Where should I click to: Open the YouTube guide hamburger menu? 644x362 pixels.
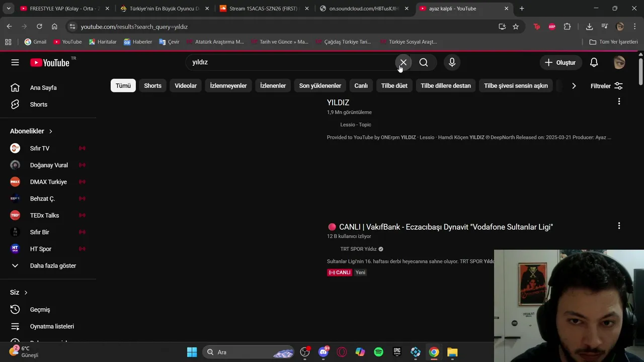(15, 62)
